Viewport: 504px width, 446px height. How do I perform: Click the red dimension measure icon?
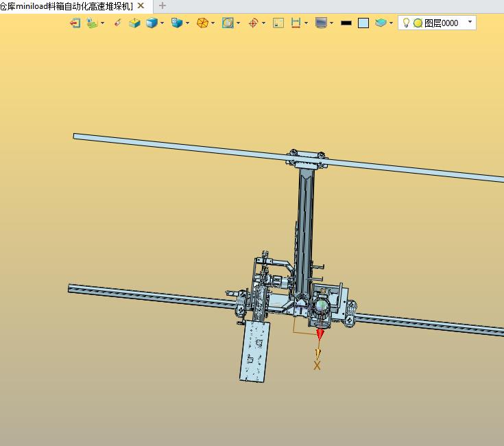click(x=296, y=23)
